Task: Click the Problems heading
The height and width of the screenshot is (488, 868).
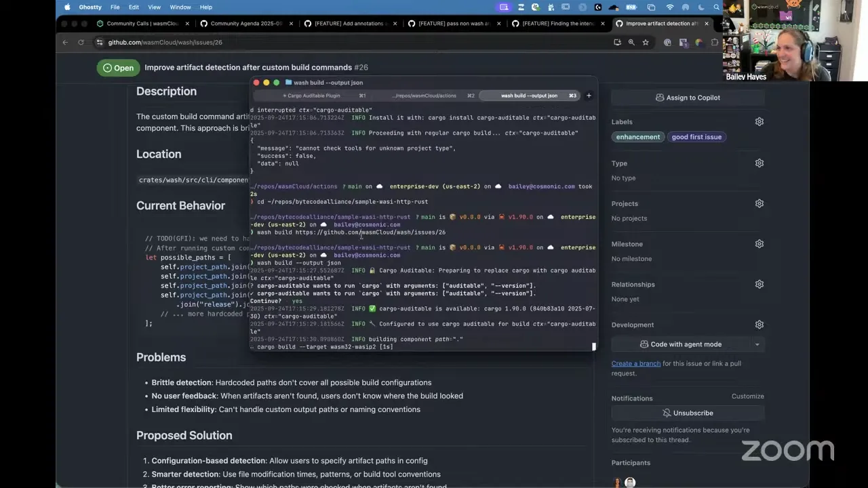Action: point(161,357)
